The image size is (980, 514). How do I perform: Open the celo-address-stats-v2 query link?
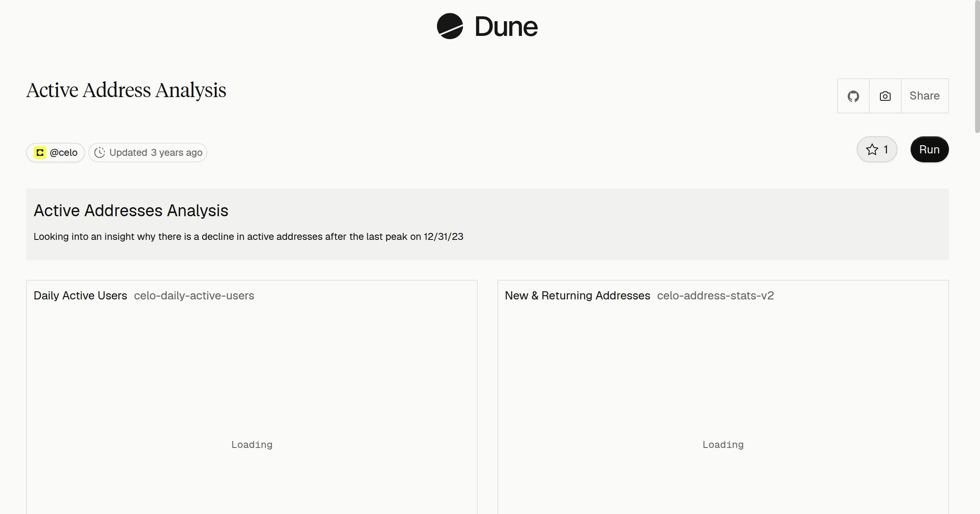pos(715,296)
